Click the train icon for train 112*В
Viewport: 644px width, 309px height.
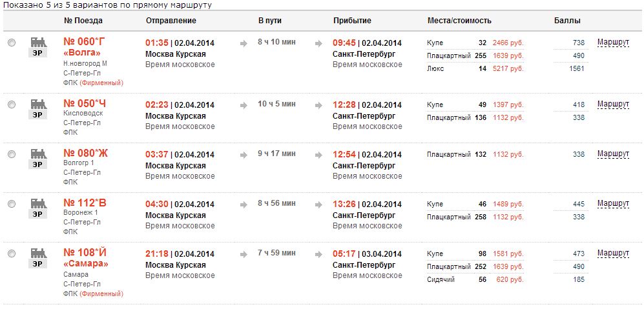(x=39, y=208)
